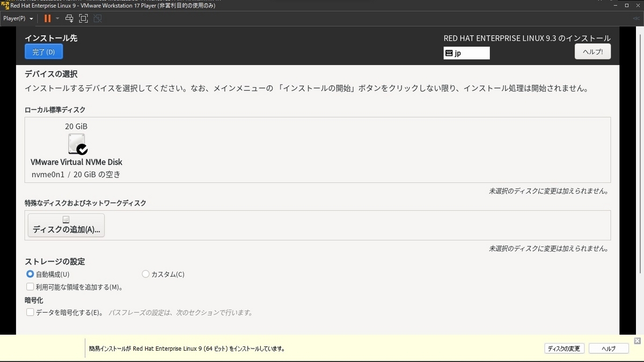Close the easy install notification bar
This screenshot has height=362, width=644.
(x=637, y=341)
